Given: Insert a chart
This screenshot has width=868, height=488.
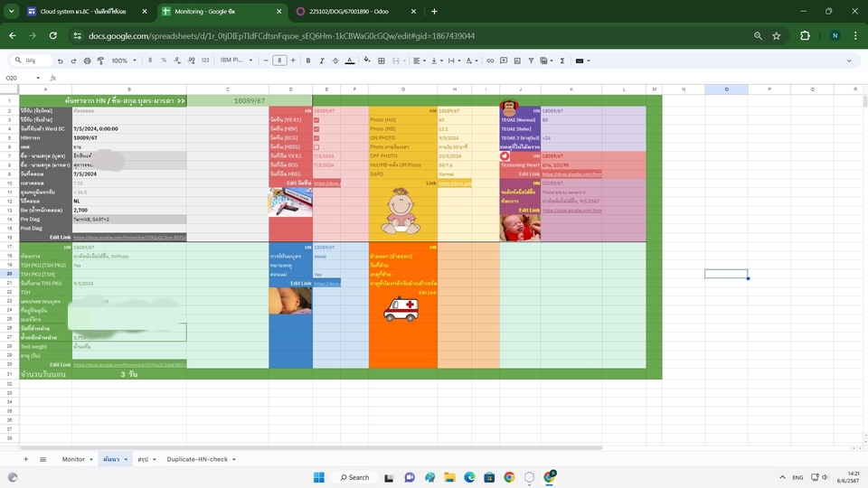Looking at the screenshot, I should coord(517,61).
